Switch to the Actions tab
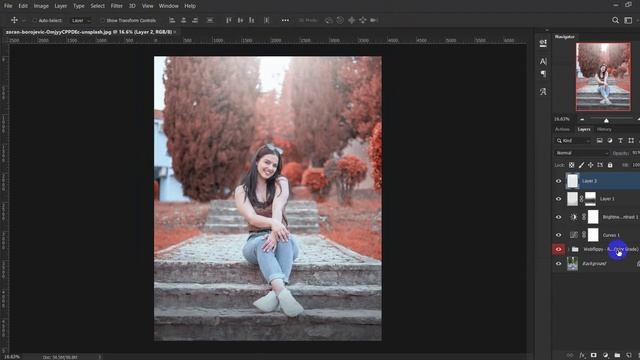The width and height of the screenshot is (640, 360). pyautogui.click(x=562, y=129)
